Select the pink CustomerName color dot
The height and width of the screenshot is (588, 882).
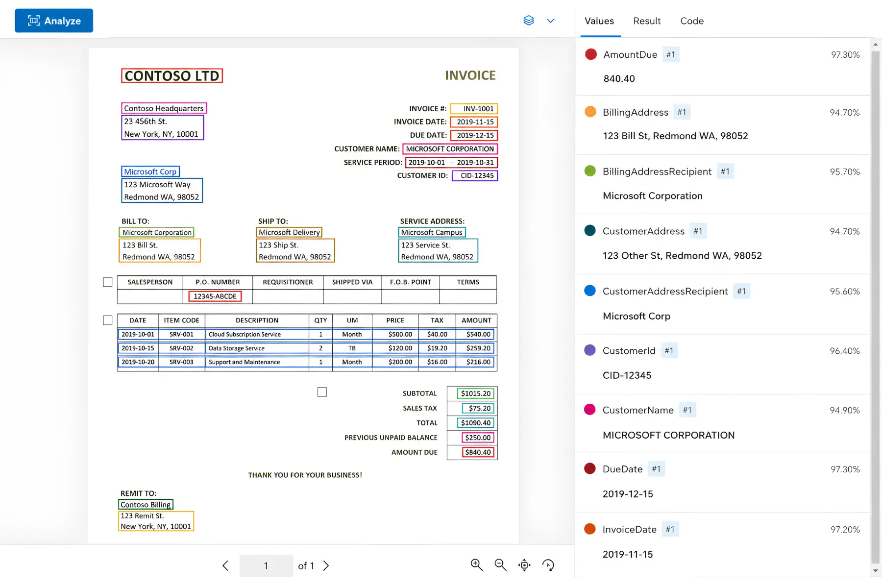point(590,410)
